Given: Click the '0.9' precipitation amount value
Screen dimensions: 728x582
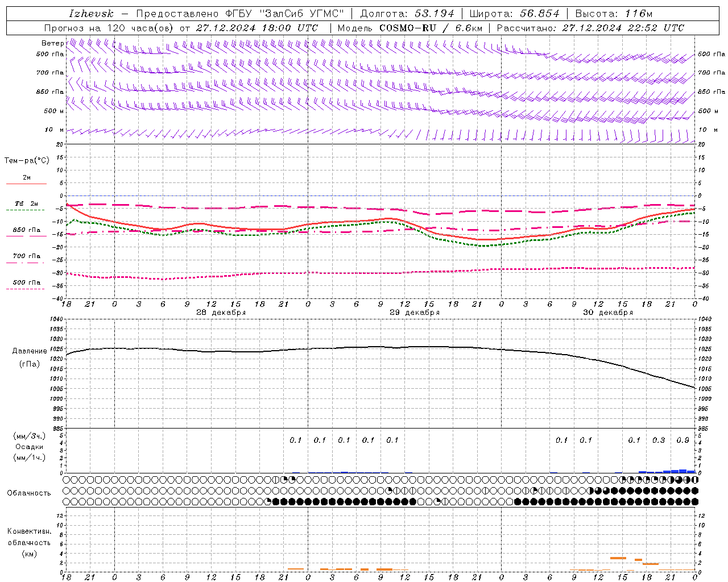Looking at the screenshot, I should coord(683,440).
